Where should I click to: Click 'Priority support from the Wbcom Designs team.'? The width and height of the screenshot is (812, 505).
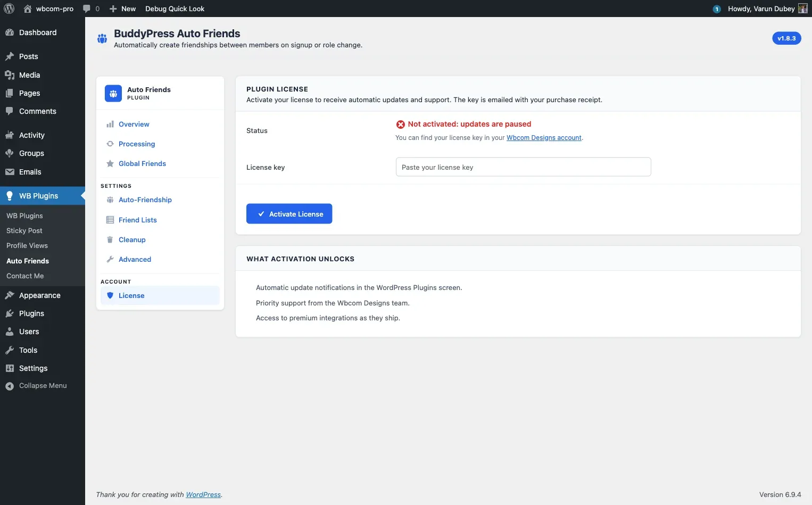pyautogui.click(x=333, y=303)
